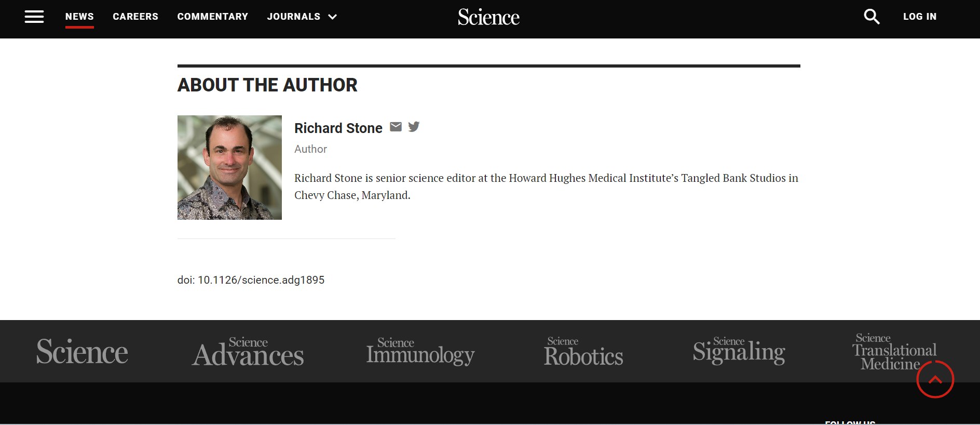Screen dimensions: 980x425
Task: Open the Commentary section
Action: [213, 17]
